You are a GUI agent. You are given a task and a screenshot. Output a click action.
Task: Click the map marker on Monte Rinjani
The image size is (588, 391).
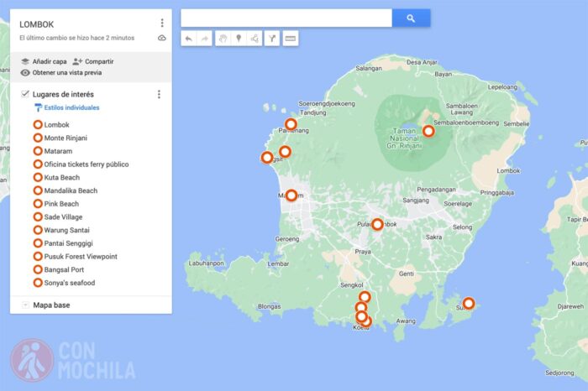point(428,131)
